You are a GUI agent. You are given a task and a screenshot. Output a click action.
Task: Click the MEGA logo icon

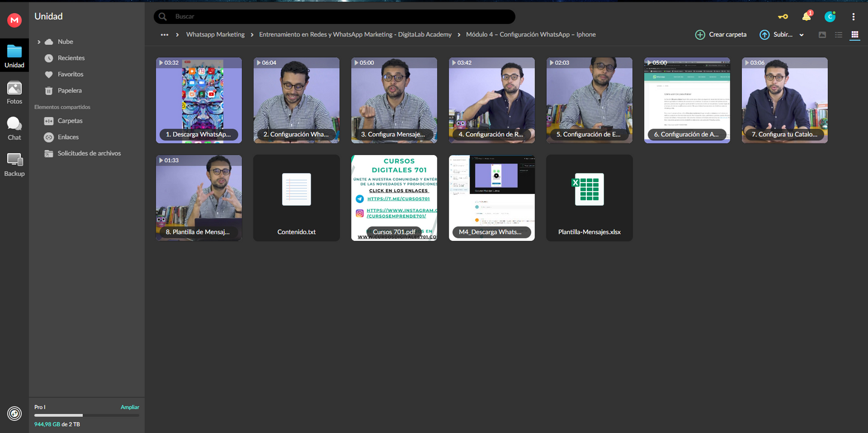[14, 20]
